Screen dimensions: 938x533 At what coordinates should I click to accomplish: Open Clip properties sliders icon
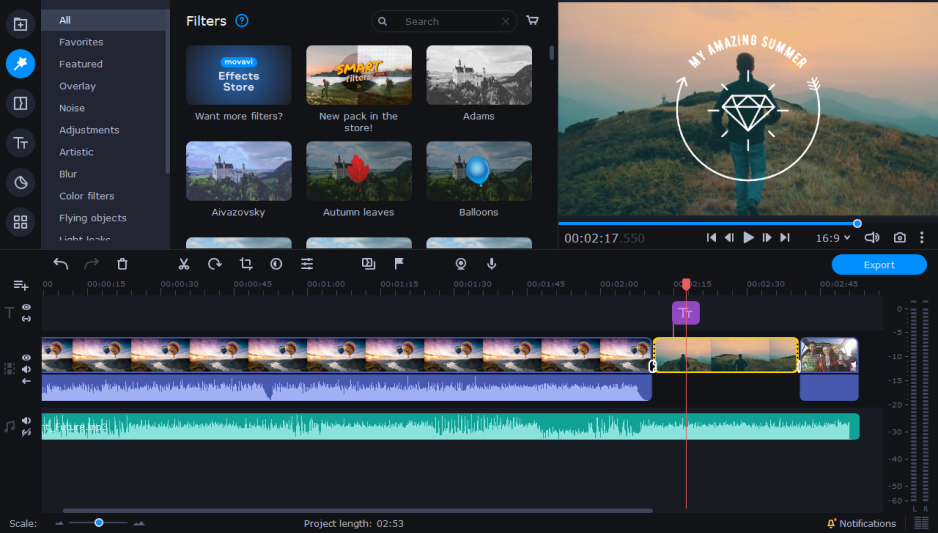pyautogui.click(x=307, y=264)
